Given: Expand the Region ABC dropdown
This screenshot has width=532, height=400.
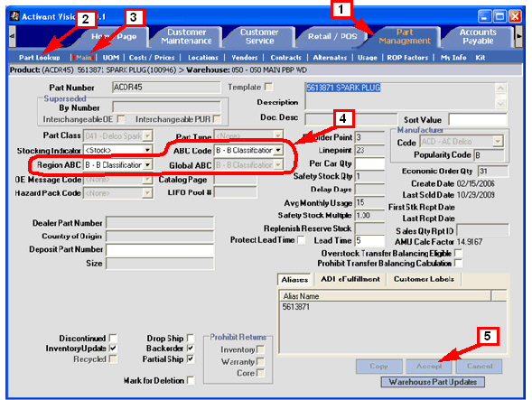Looking at the screenshot, I should click(x=147, y=165).
